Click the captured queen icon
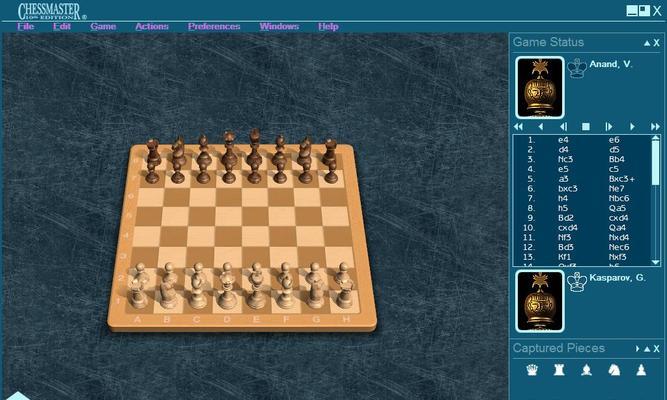The height and width of the screenshot is (400, 667). (x=532, y=370)
